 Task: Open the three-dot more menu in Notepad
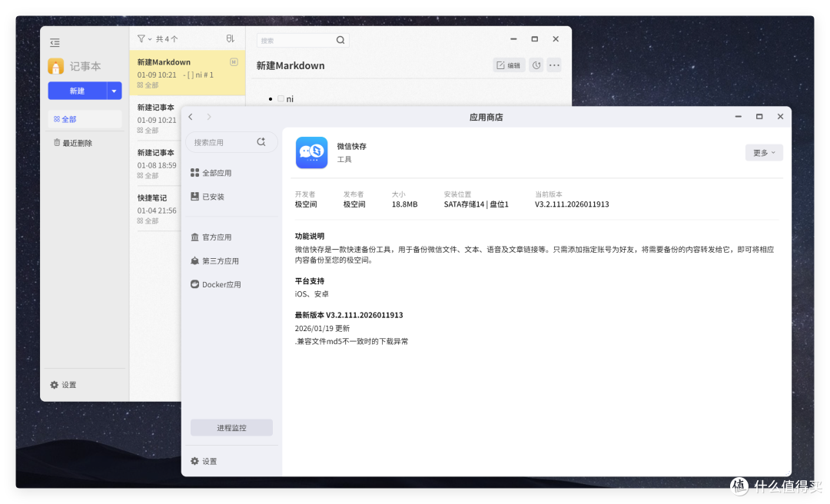[x=554, y=65]
